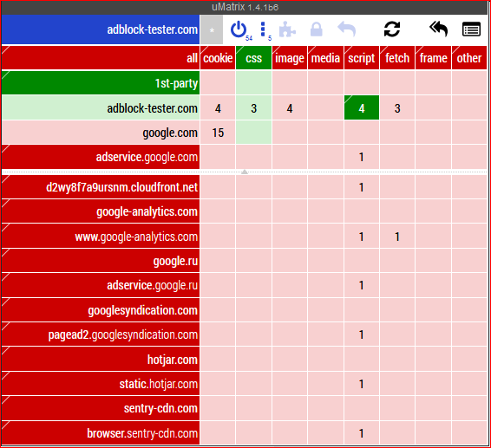Click adblock-tester.com fetch cell showing 3
The image size is (491, 448).
pos(397,108)
